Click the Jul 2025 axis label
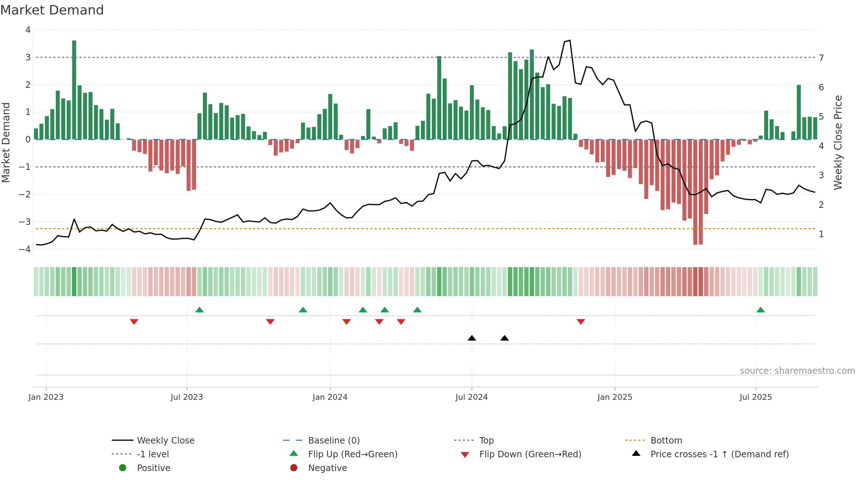868x488 pixels. [x=756, y=397]
